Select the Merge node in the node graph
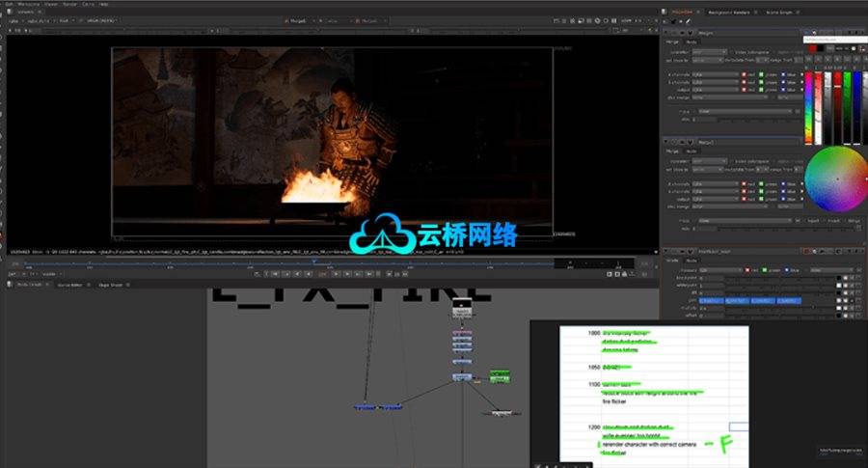Screen dimensions: 868x468 [461, 312]
